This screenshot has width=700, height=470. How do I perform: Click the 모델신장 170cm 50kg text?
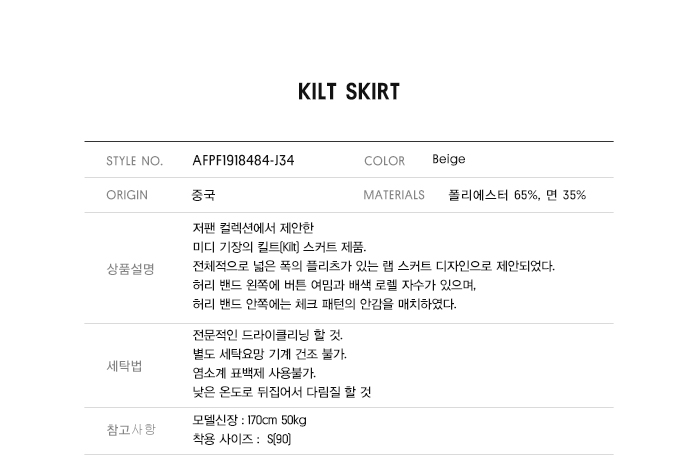(x=249, y=420)
